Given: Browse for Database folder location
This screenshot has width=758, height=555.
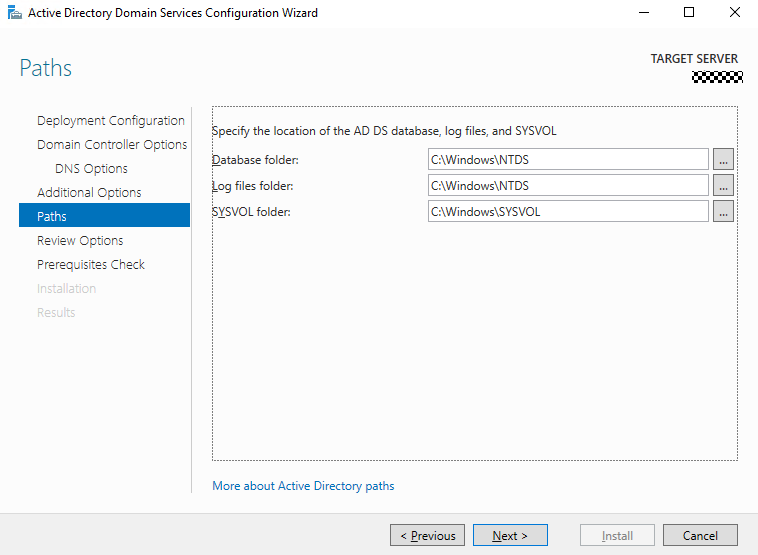Looking at the screenshot, I should 723,159.
